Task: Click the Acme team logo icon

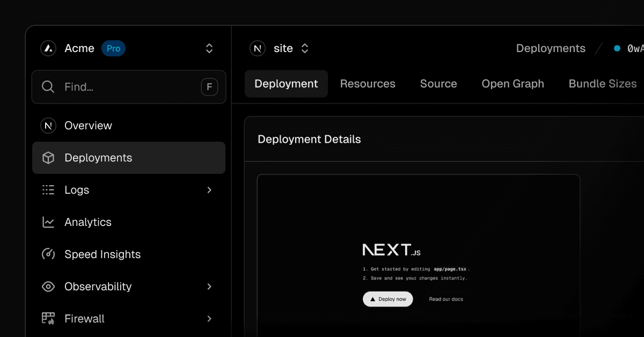Action: [x=48, y=48]
